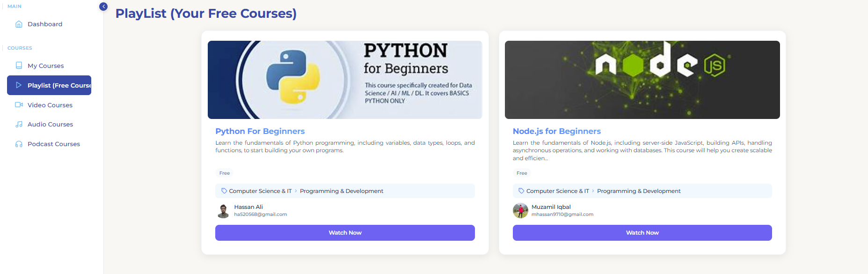Image resolution: width=868 pixels, height=274 pixels.
Task: Click the Audio Courses music note icon
Action: tap(19, 125)
